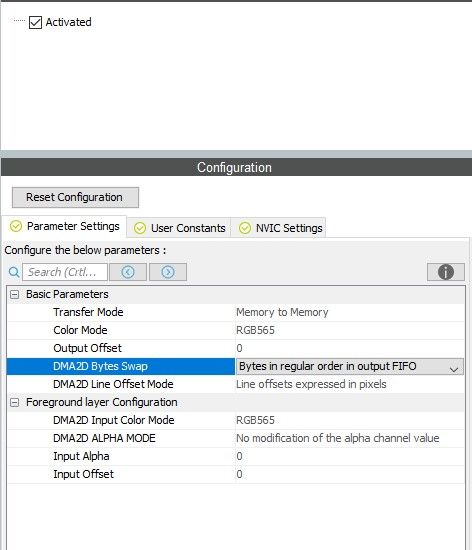Click the Input Alpha value field
Image resolution: width=472 pixels, height=550 pixels.
[x=350, y=456]
